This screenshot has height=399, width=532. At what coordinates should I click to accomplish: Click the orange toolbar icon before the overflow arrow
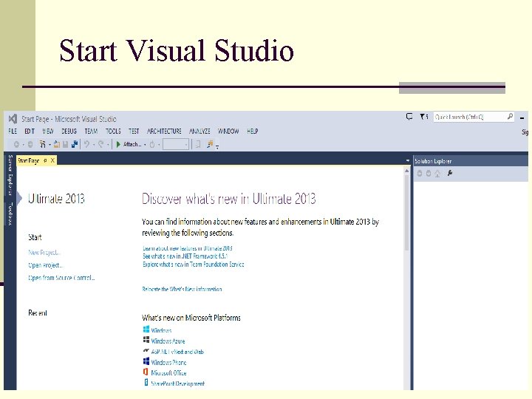click(210, 144)
